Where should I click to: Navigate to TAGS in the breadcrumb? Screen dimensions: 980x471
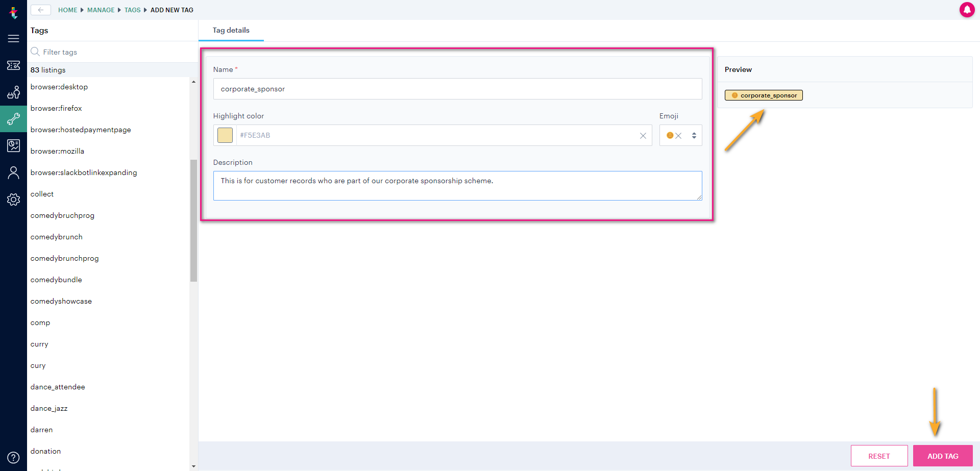132,10
